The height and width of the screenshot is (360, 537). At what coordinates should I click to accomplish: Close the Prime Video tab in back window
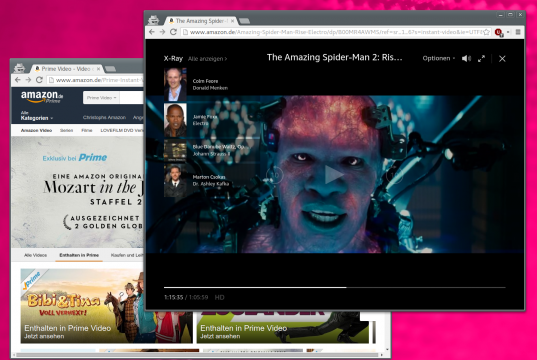pos(98,69)
